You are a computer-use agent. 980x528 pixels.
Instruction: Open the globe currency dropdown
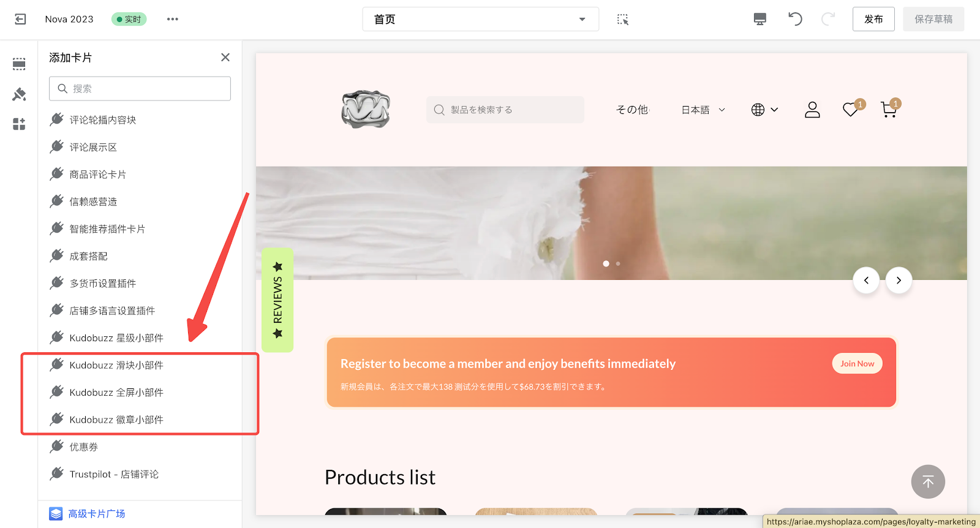pos(764,110)
